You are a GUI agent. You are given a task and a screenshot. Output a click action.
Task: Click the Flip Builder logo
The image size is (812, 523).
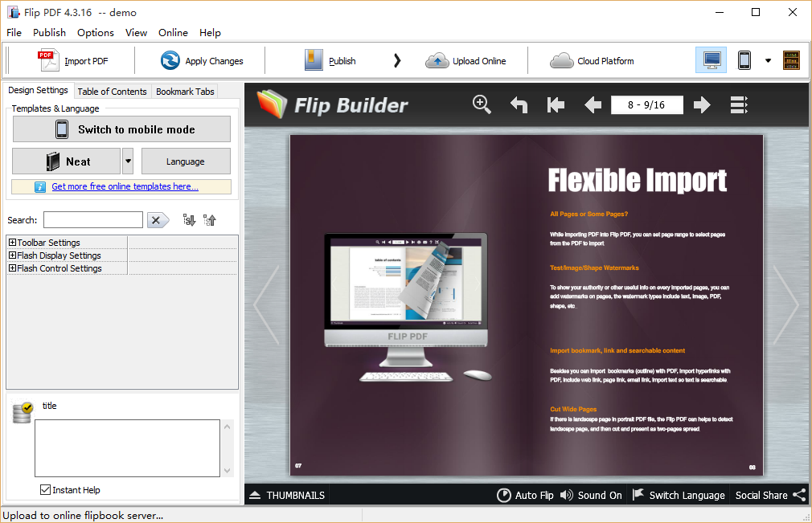[333, 105]
